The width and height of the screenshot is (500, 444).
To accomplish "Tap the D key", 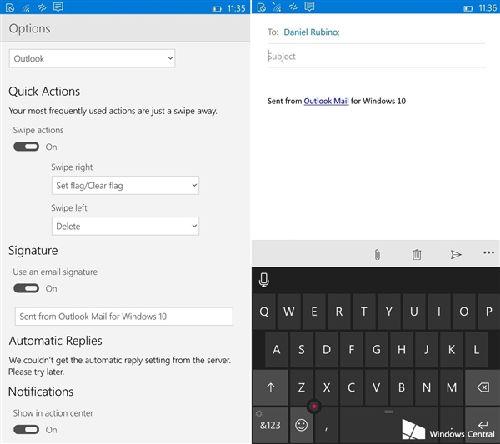I will (x=326, y=349).
